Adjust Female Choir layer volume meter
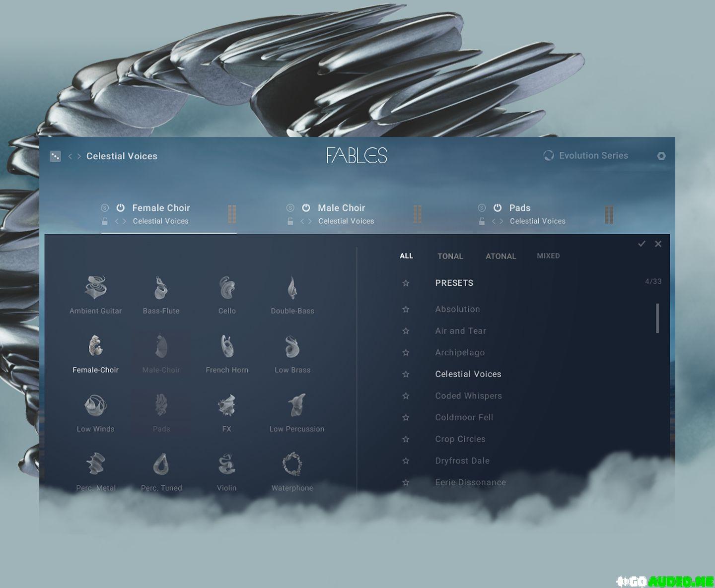This screenshot has width=715, height=588. tap(232, 214)
